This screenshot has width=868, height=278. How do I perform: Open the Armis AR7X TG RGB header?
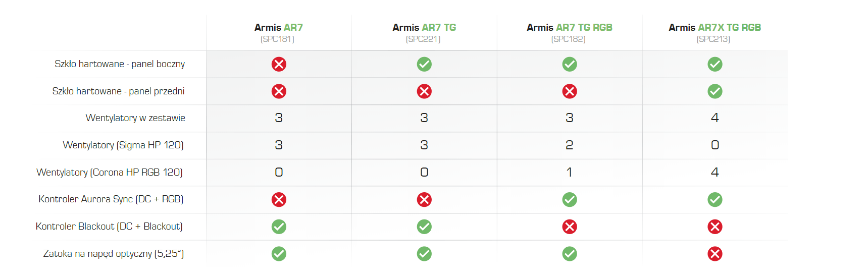715,33
